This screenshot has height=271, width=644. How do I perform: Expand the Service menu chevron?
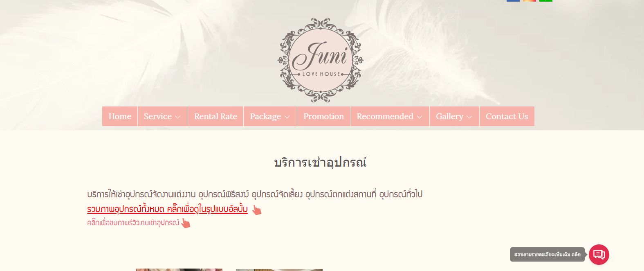click(178, 117)
